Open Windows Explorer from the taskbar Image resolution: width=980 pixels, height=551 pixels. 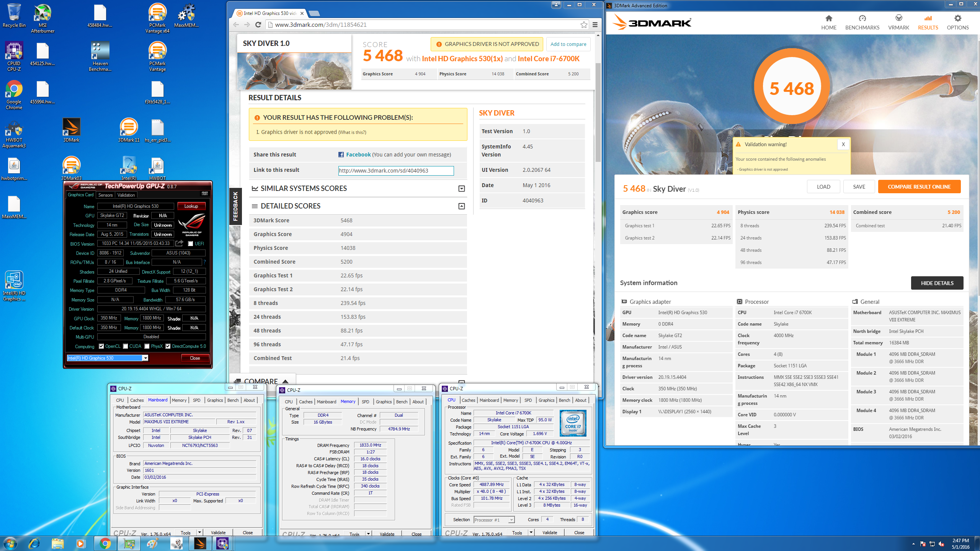click(58, 543)
